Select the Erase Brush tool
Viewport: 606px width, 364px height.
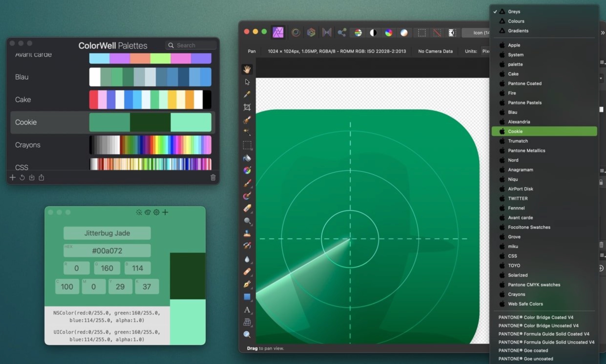click(x=247, y=209)
